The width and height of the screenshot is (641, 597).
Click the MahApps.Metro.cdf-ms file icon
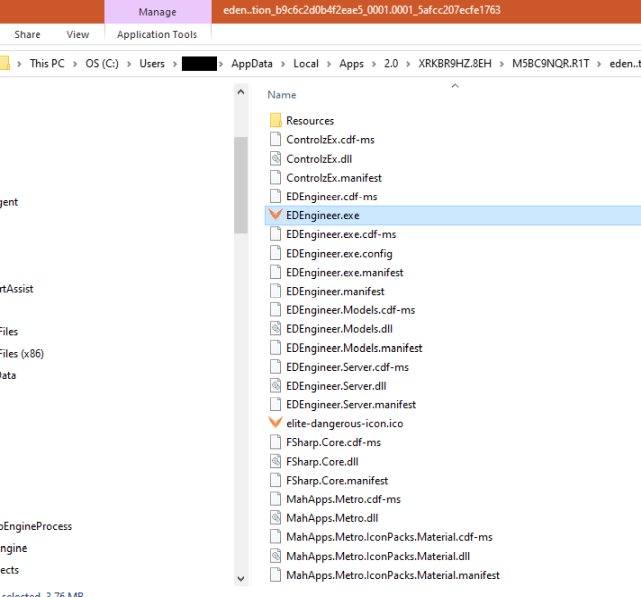[276, 498]
